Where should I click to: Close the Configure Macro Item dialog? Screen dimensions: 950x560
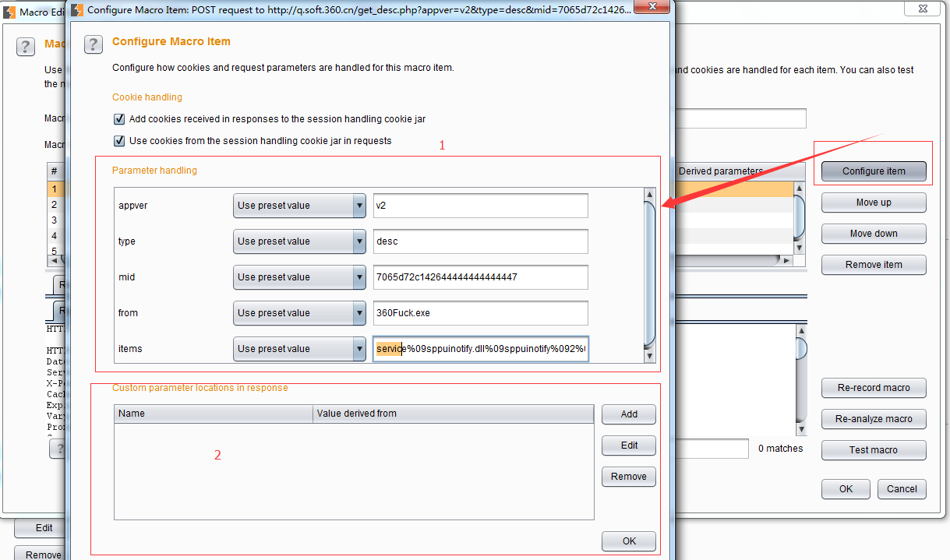[653, 9]
